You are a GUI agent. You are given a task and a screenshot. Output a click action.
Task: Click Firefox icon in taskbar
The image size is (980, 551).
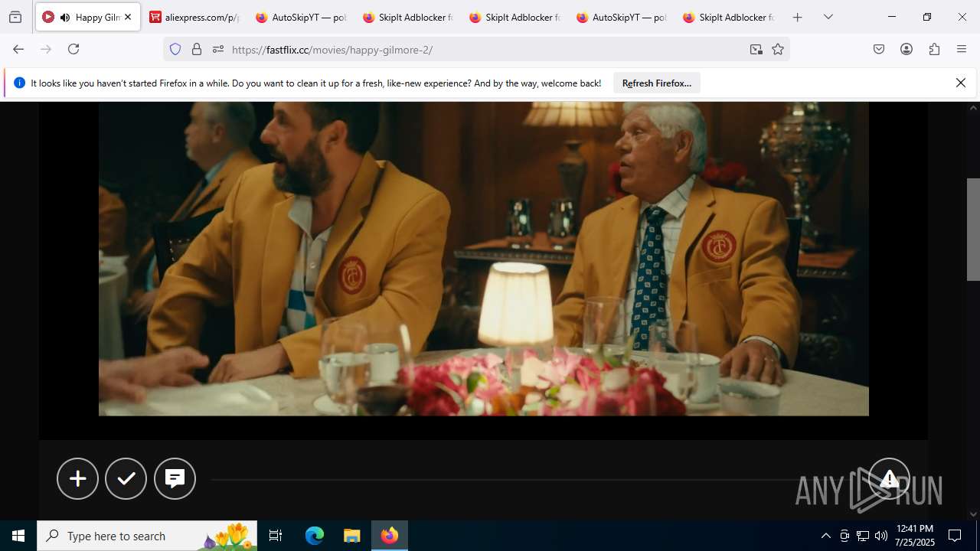390,536
